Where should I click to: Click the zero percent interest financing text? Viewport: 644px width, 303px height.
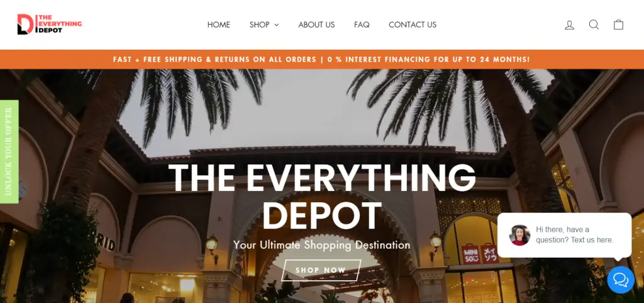tap(428, 59)
